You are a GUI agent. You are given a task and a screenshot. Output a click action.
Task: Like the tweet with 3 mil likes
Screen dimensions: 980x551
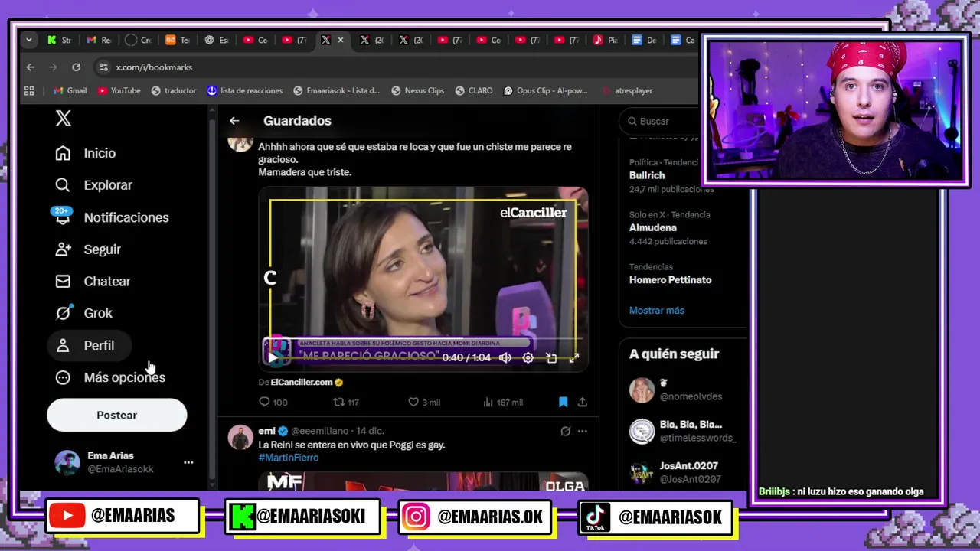click(x=423, y=402)
